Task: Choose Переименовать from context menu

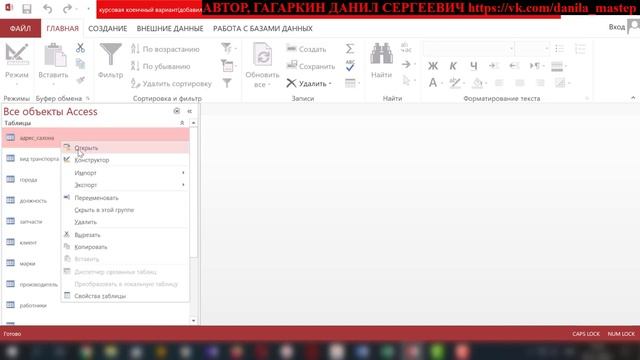Action: [x=125, y=198]
